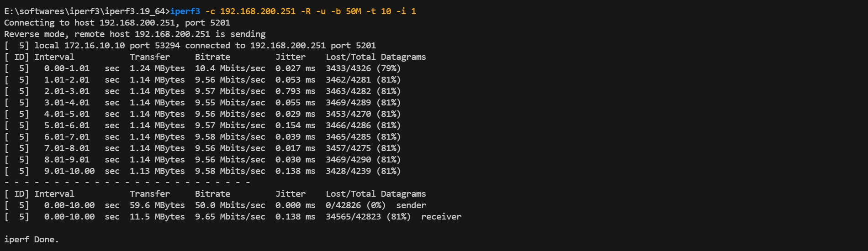
Task: Click the first 'Transfer' column header
Action: pyautogui.click(x=149, y=57)
